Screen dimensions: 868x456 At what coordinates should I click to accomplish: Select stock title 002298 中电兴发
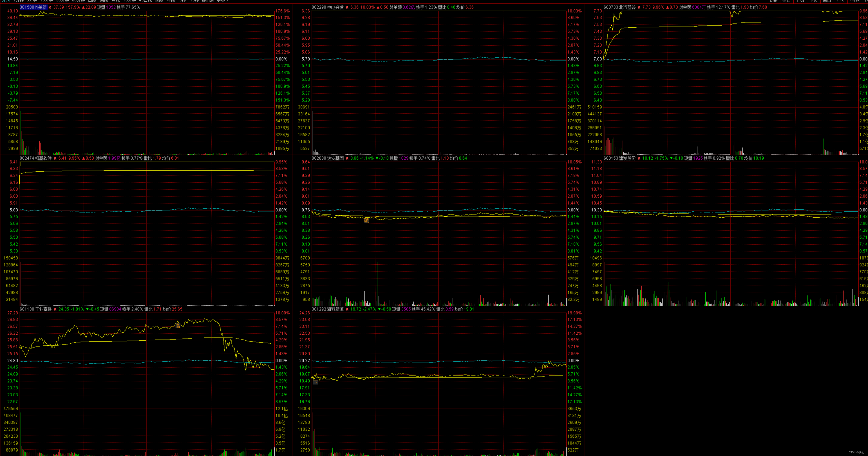[x=328, y=7]
